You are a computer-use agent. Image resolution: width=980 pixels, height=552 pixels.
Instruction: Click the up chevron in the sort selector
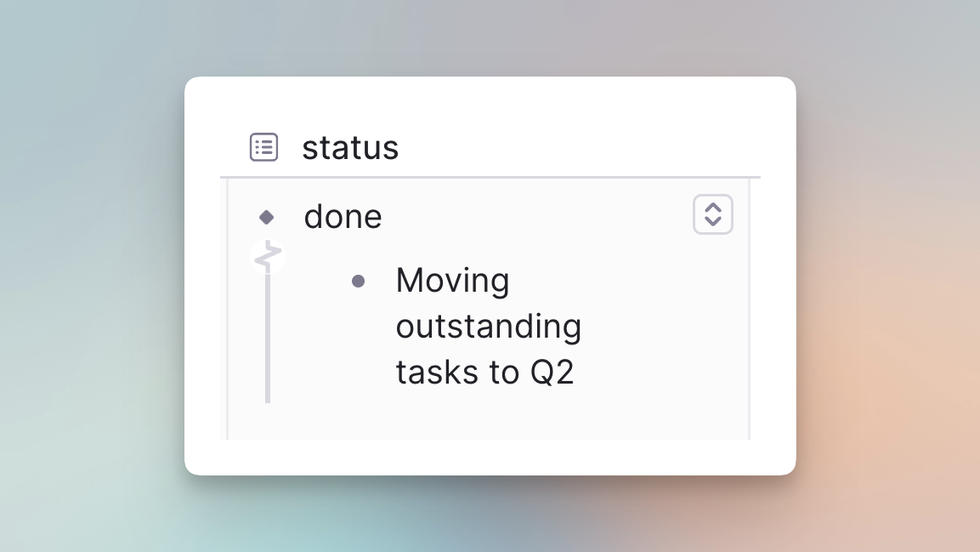tap(713, 207)
